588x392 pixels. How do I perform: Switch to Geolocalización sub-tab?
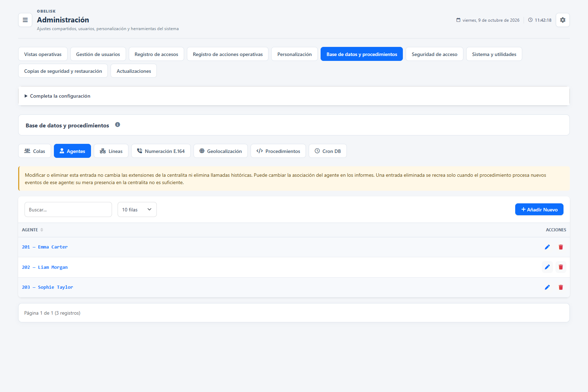tap(220, 151)
